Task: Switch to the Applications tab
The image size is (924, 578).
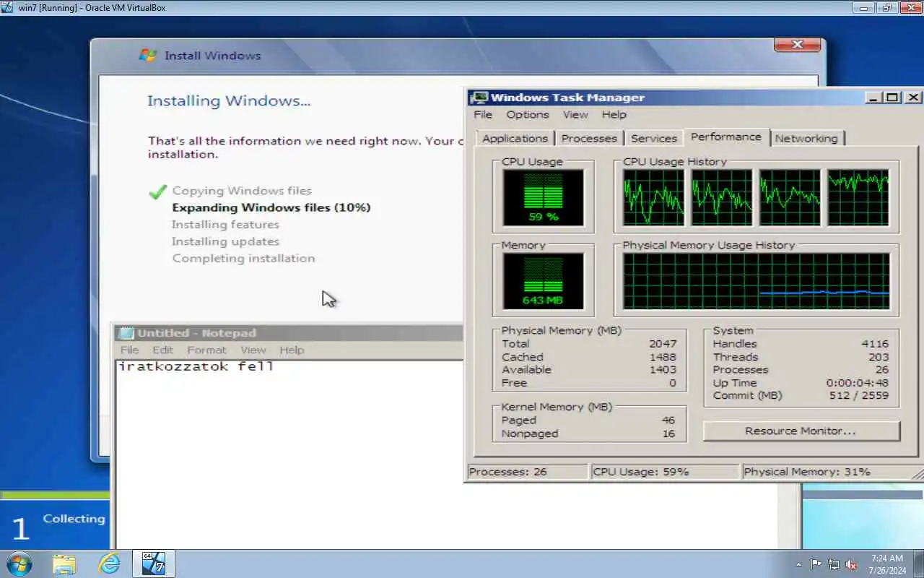Action: click(515, 138)
